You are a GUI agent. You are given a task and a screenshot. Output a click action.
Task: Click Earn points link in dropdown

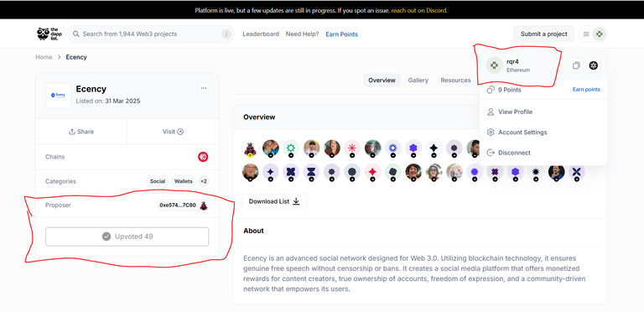click(586, 90)
